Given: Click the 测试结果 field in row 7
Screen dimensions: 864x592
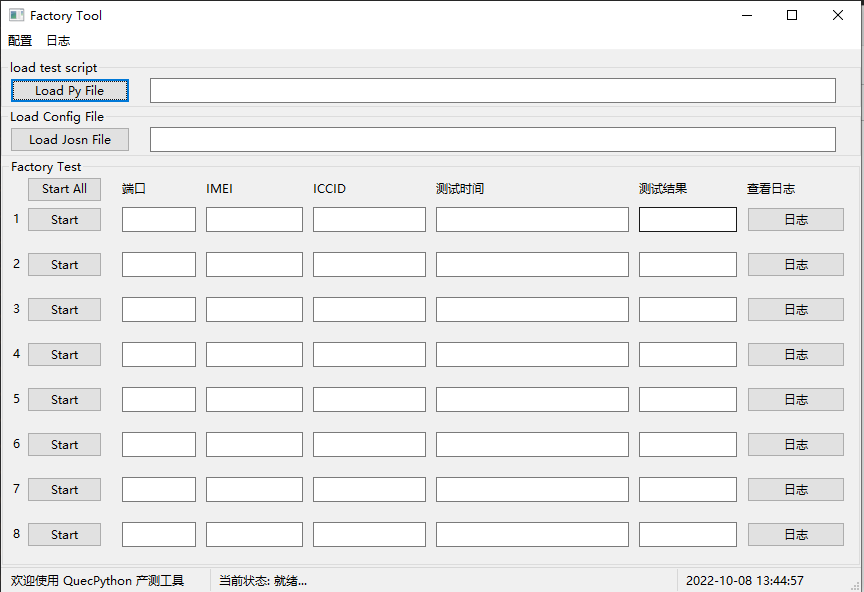Looking at the screenshot, I should [x=687, y=490].
